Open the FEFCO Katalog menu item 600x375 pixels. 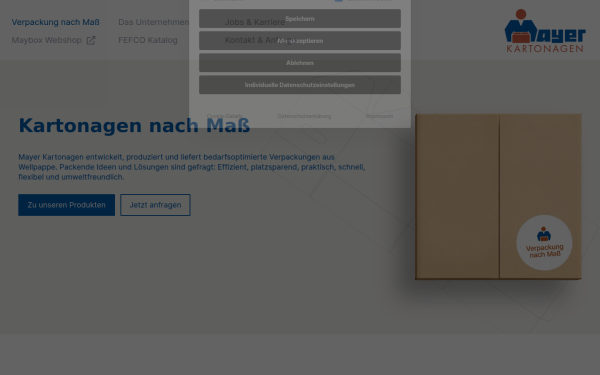point(148,40)
